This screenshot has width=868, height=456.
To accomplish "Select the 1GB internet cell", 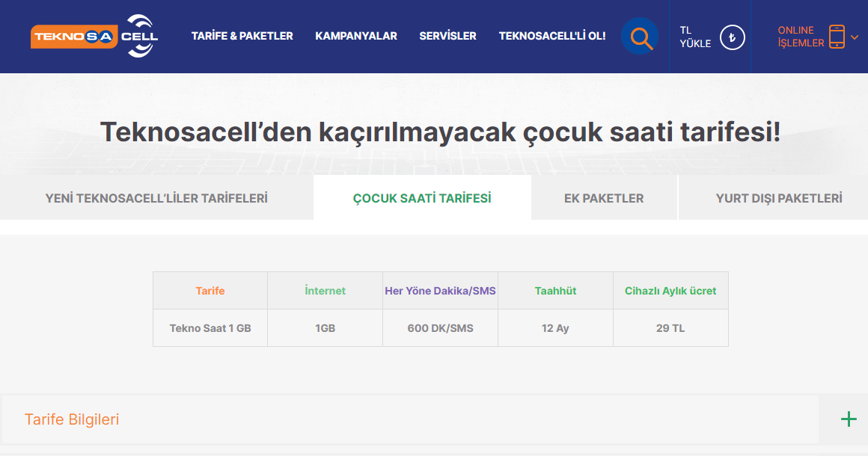I will [x=325, y=327].
